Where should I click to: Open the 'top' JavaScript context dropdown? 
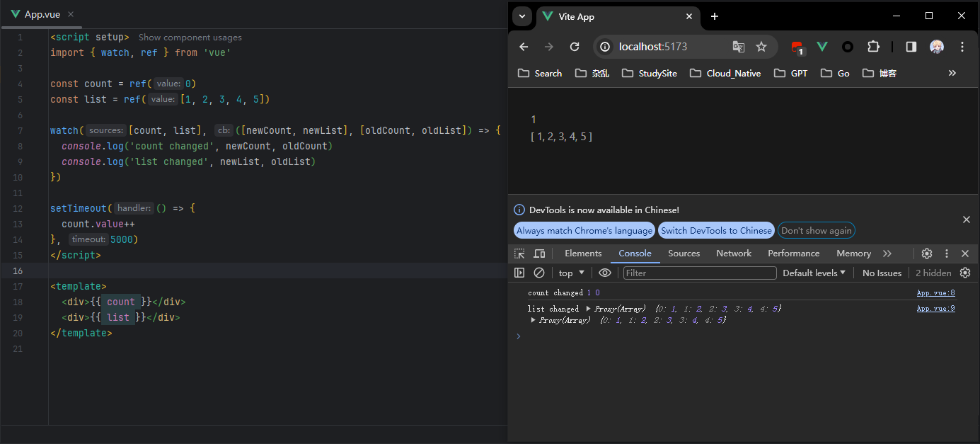572,273
